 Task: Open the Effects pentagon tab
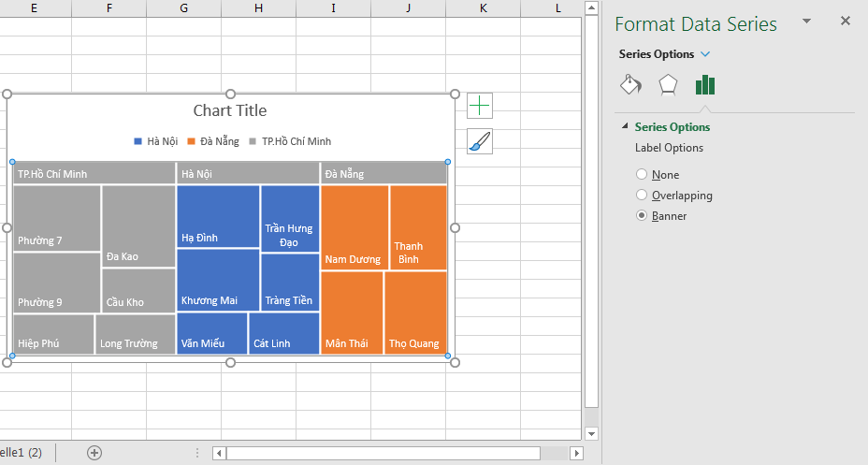pos(667,85)
